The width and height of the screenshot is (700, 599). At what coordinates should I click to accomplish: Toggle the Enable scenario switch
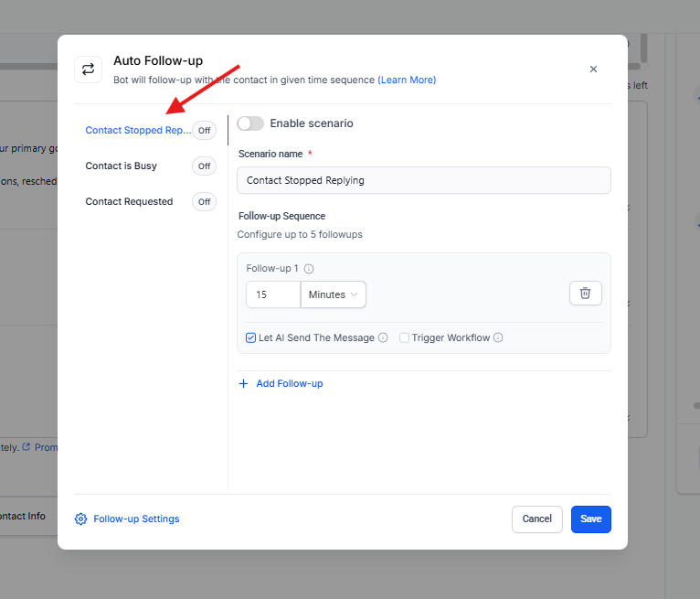pyautogui.click(x=250, y=123)
